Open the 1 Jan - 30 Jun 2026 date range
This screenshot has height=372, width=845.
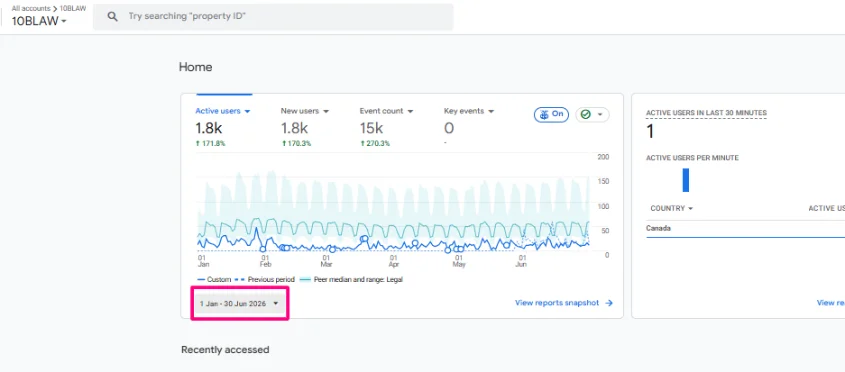click(x=239, y=304)
